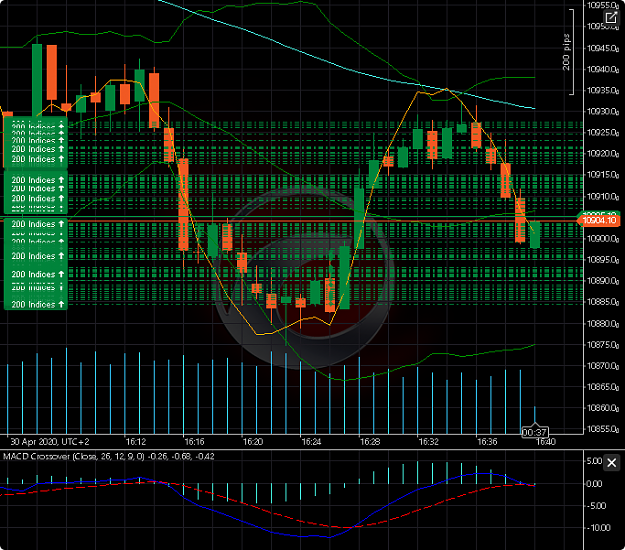Click the 10920.0 price axis value
Image resolution: width=625 pixels, height=550 pixels.
coord(603,154)
